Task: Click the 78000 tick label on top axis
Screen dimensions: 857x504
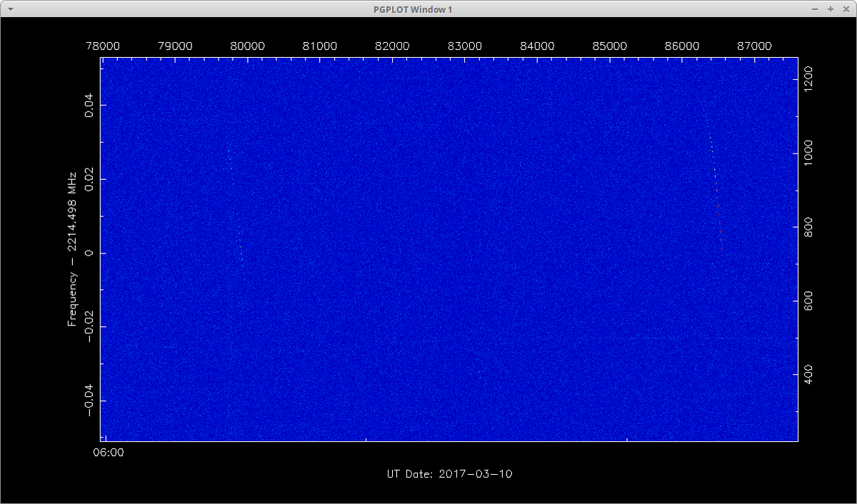Action: pos(103,46)
